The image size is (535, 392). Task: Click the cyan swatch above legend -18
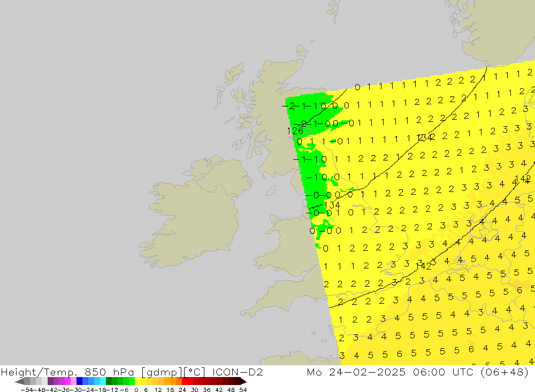point(103,381)
